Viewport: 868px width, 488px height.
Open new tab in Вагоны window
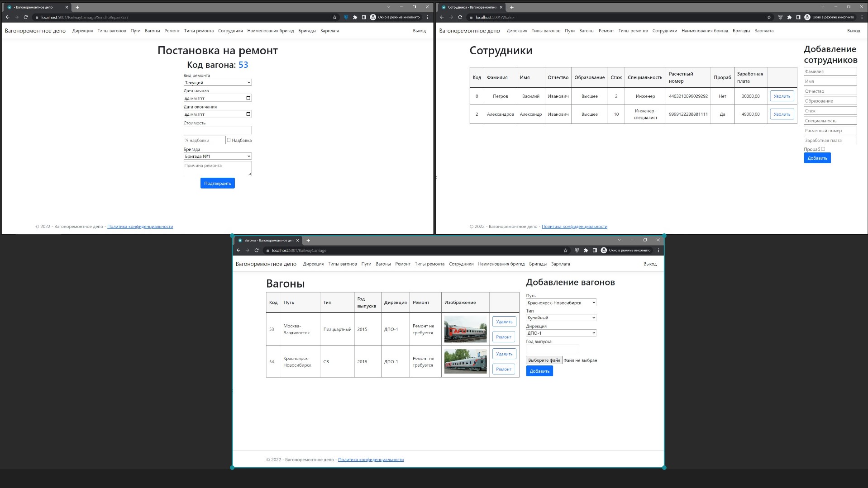308,240
